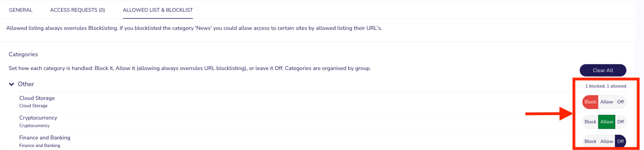644x150 pixels.
Task: Click the Cryptocurrency category name
Action: [38, 118]
